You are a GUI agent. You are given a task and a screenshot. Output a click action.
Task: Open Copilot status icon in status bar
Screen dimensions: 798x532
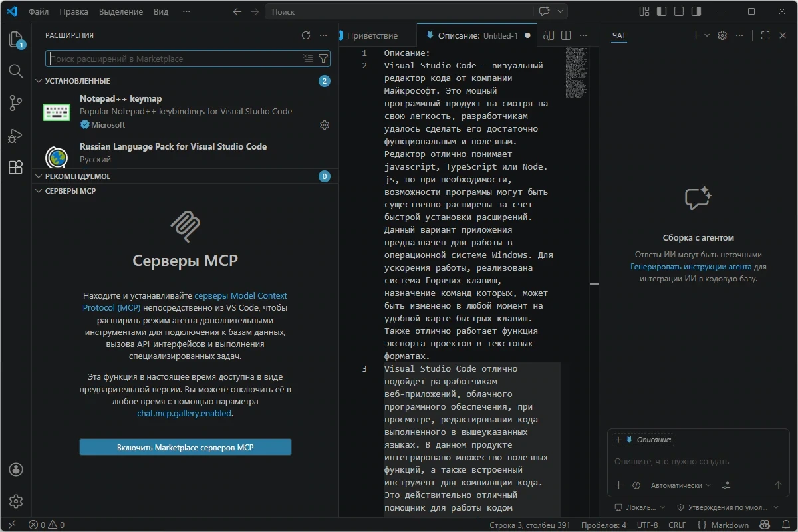[765, 525]
